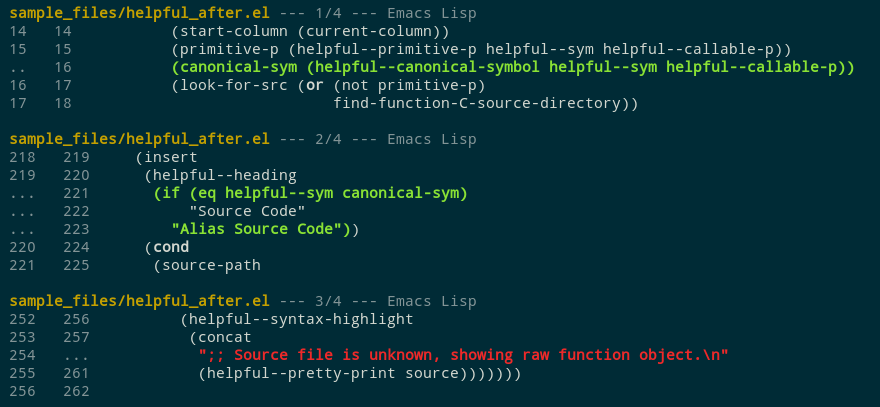Click the green "(if (eq helpful--sym canonical-sym)" line
The width and height of the screenshot is (880, 407).
pos(310,193)
